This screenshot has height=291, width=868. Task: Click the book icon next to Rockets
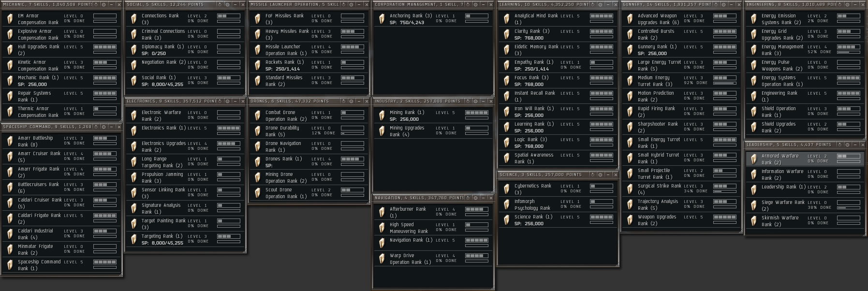(257, 65)
